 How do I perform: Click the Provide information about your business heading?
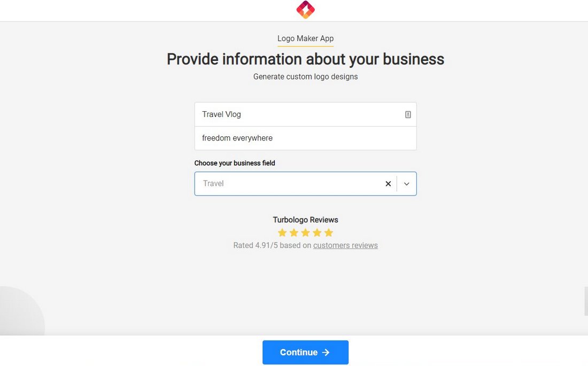tap(305, 59)
